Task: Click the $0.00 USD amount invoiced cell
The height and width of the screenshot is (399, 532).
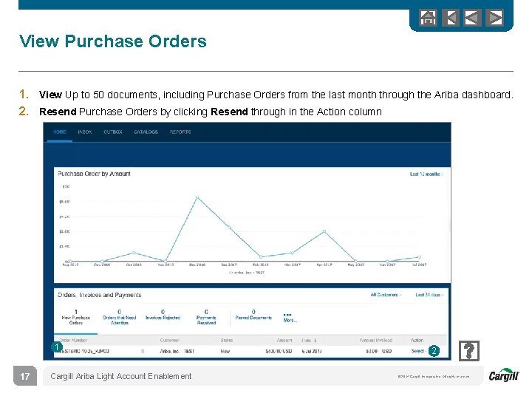Action: [x=379, y=351]
